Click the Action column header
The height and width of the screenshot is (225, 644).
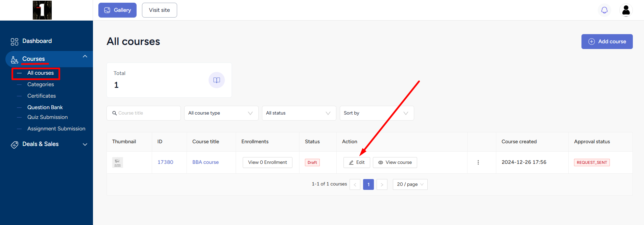point(350,142)
